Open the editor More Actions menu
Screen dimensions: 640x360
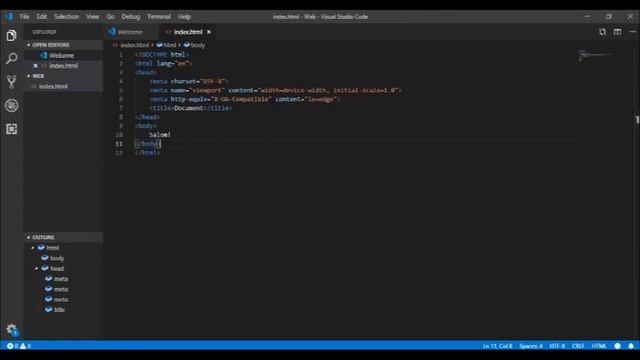click(x=632, y=32)
